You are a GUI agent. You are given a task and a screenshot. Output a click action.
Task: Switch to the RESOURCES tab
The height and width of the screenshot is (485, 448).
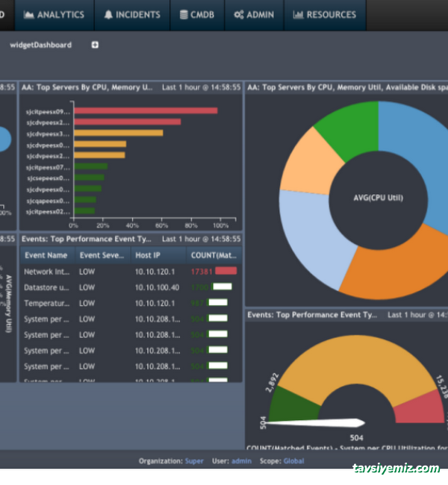319,14
